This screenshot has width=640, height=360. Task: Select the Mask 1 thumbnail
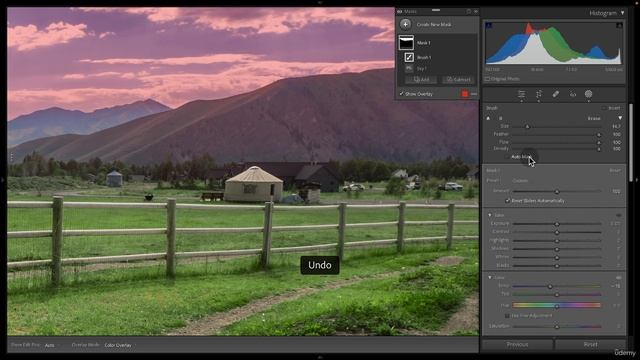pos(406,42)
